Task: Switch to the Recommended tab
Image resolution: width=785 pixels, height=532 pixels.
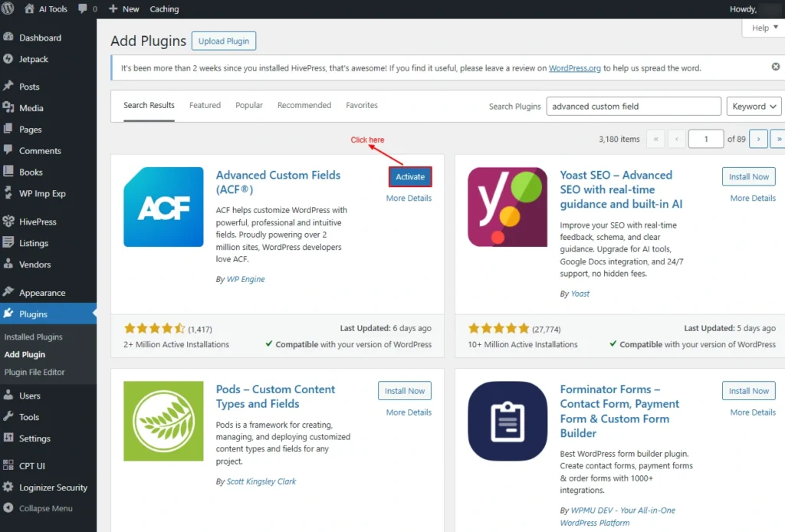Action: (304, 106)
